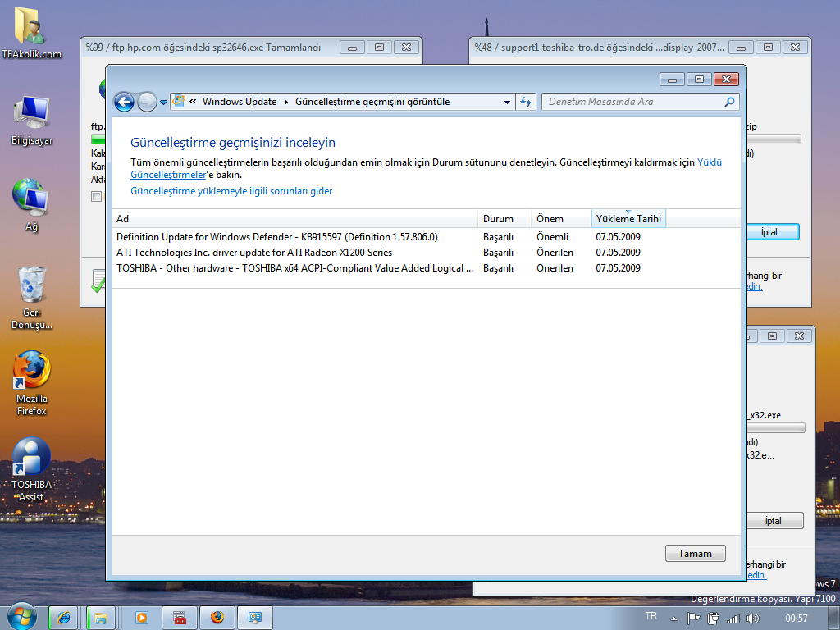The height and width of the screenshot is (630, 840).
Task: Click the green ftp.hp.com download progress bar
Action: point(98,139)
